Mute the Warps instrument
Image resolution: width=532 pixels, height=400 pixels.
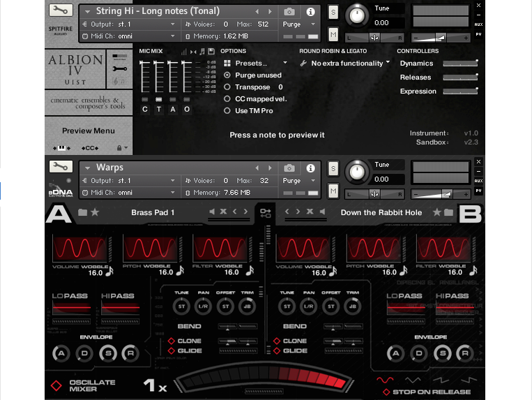(333, 191)
